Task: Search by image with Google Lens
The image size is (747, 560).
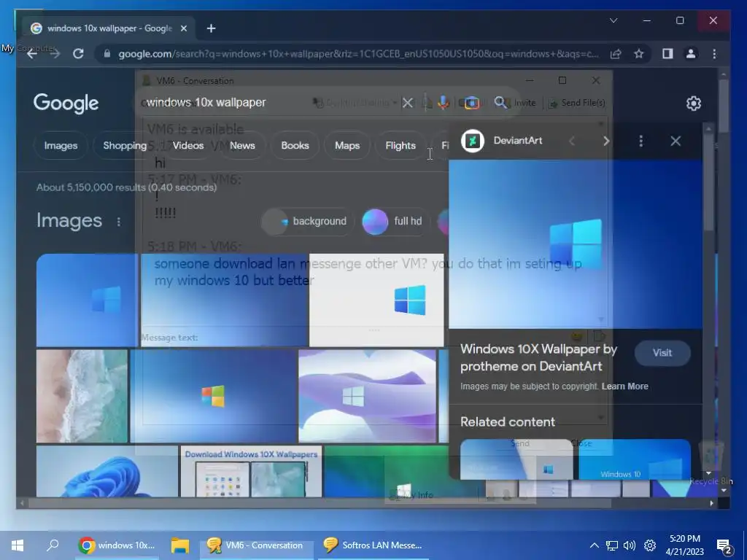Action: coord(471,102)
